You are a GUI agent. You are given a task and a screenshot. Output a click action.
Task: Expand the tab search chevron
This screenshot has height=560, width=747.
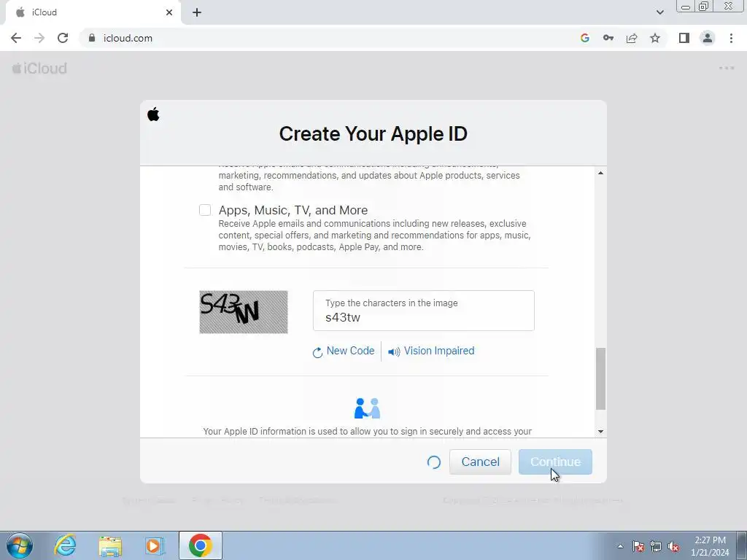659,12
